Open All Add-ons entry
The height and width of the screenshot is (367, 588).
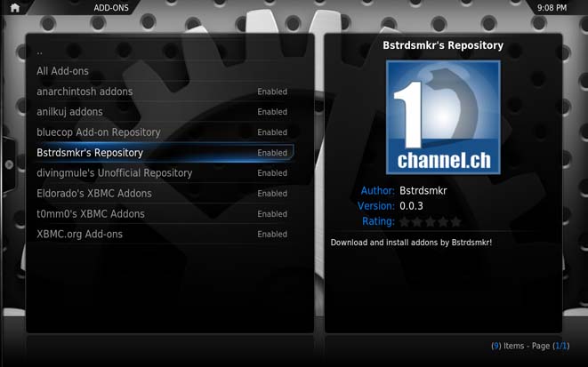(x=165, y=71)
